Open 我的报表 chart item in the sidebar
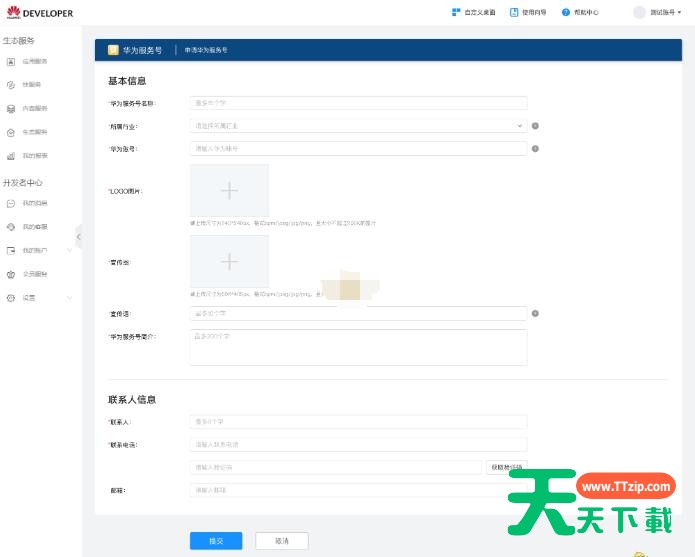This screenshot has width=695, height=557. click(x=27, y=156)
